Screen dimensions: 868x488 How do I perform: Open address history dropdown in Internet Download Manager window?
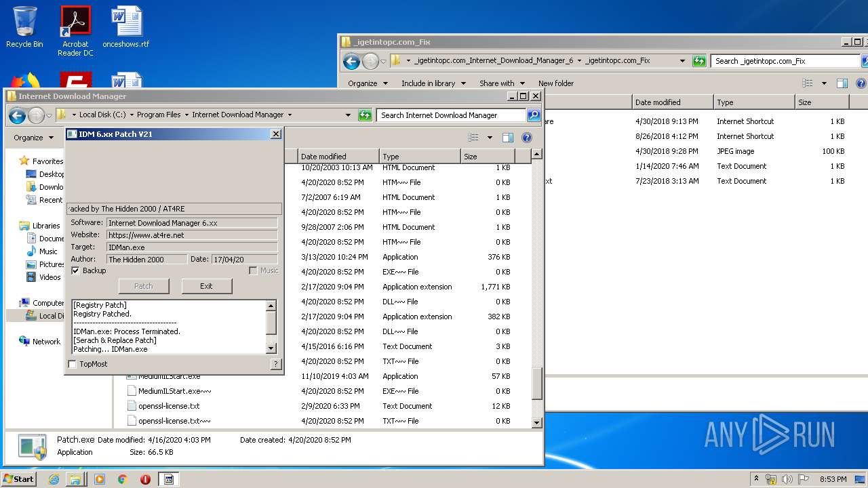point(348,115)
